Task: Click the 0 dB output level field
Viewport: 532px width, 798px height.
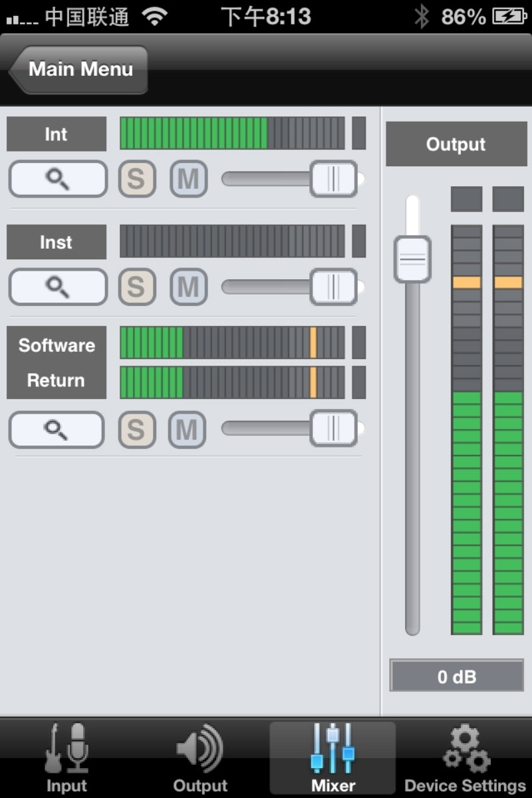Action: pos(457,677)
